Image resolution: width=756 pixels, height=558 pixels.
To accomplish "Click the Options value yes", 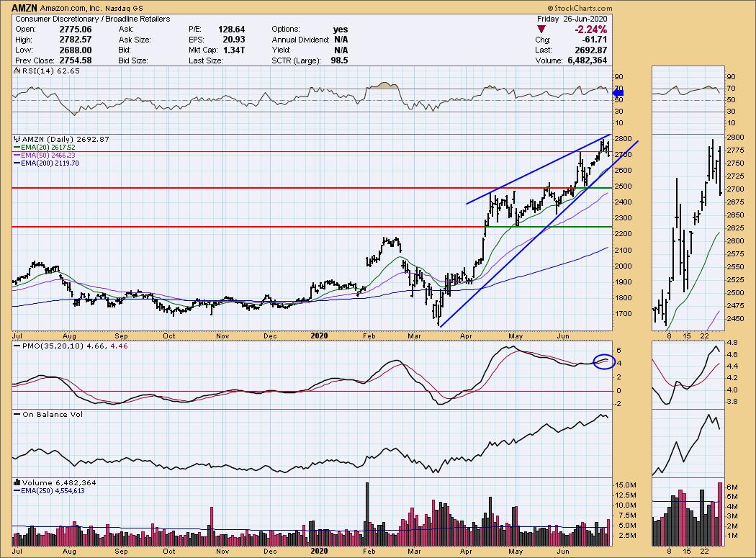I will 341,30.
